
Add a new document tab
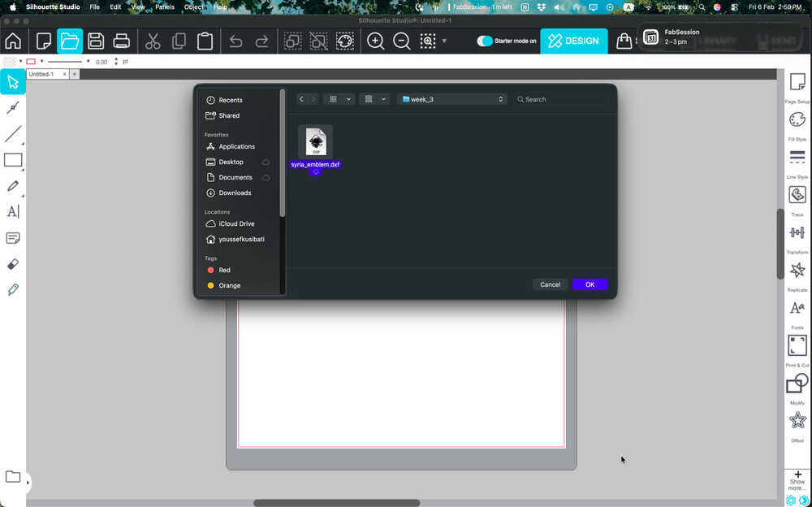click(75, 74)
